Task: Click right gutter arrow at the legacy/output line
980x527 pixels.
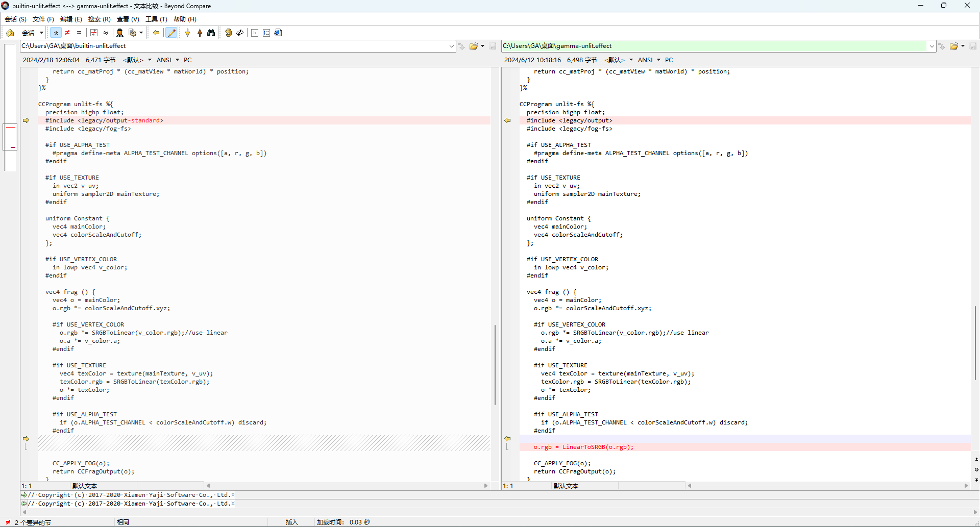Action: click(x=507, y=120)
